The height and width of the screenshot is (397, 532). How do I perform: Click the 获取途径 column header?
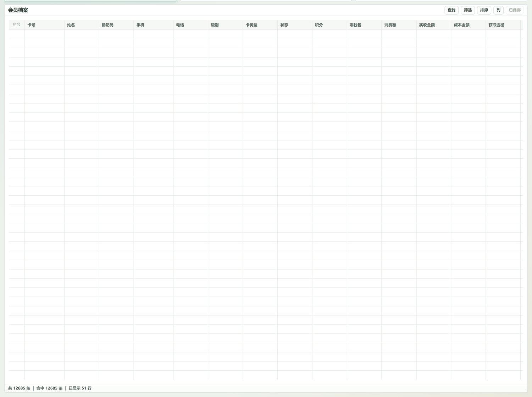point(503,25)
